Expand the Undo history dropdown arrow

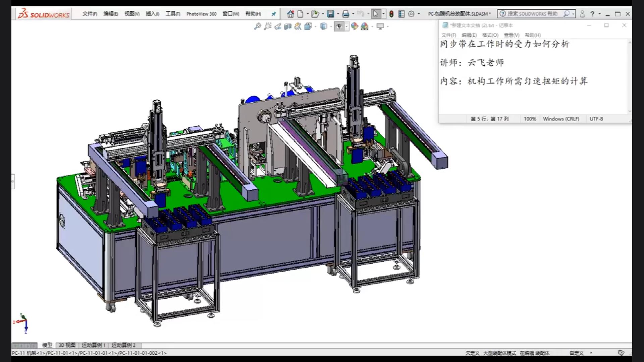(368, 14)
